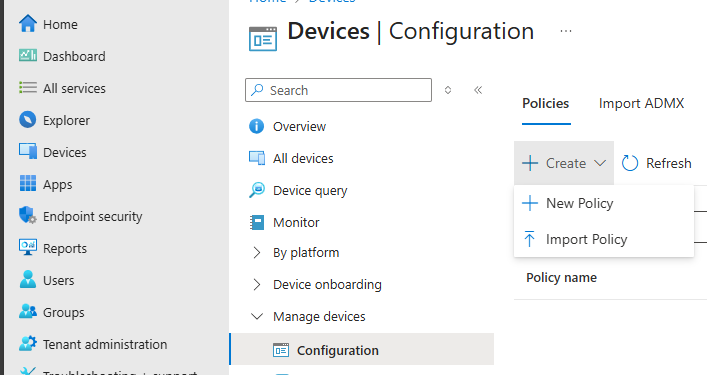The width and height of the screenshot is (707, 375).
Task: Click the Refresh circular arrow icon
Action: point(630,163)
